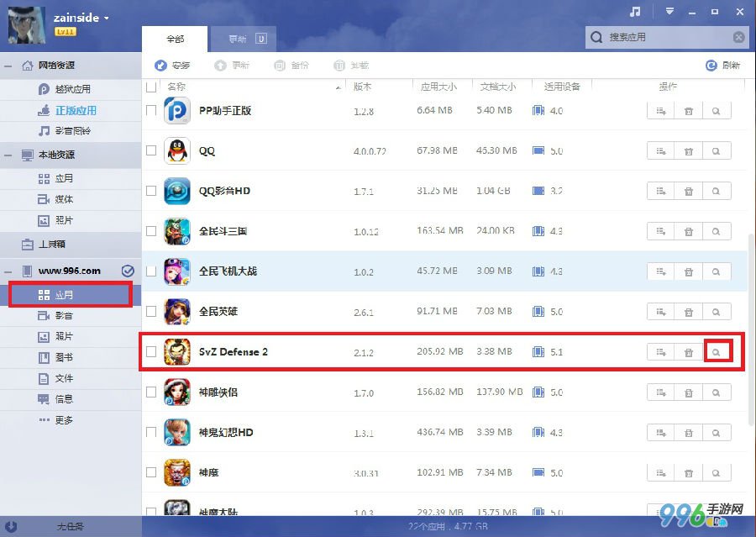The height and width of the screenshot is (537, 756).
Task: Click the trash icon in QQ version 4.0.0.72 row
Action: click(689, 151)
